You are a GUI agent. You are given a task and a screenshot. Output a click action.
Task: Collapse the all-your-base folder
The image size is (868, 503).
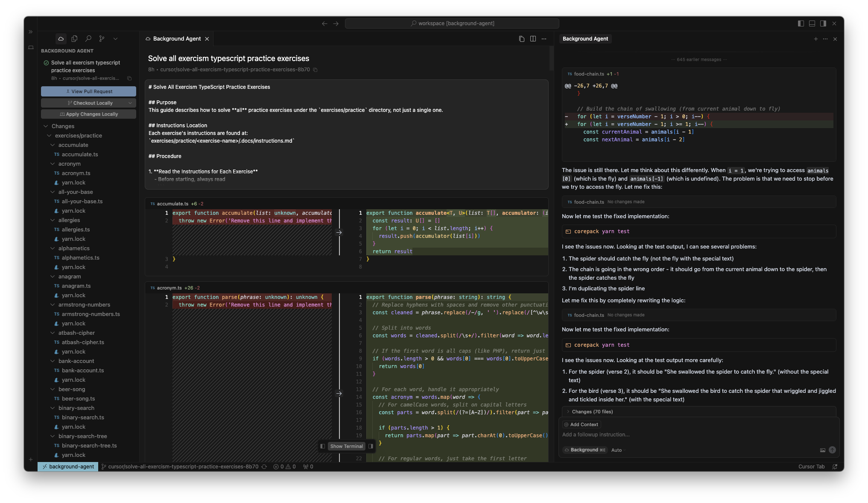pos(53,192)
